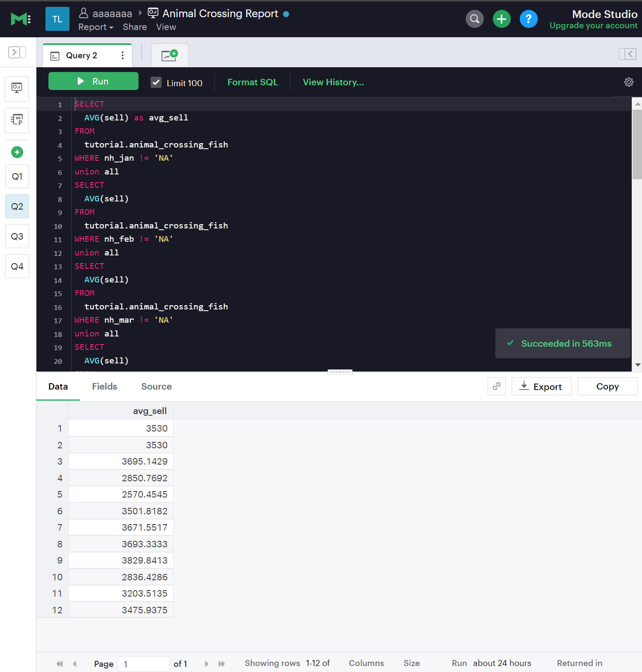
Task: Open the notebook/Python sidebar icon
Action: tap(17, 120)
